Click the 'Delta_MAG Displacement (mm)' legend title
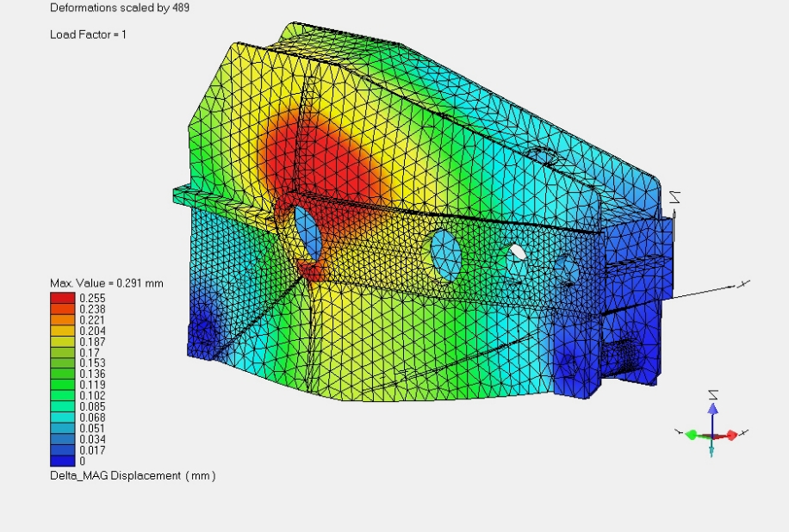789x532 pixels. pyautogui.click(x=133, y=476)
